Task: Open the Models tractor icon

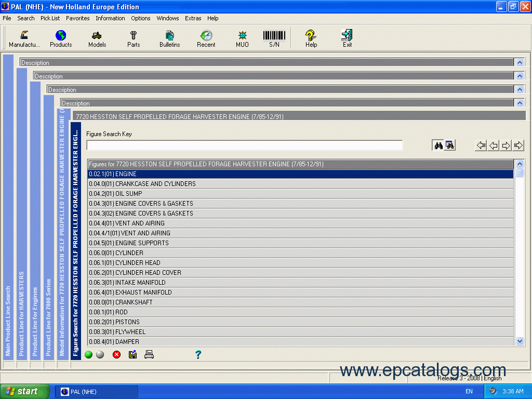Action: (x=97, y=38)
